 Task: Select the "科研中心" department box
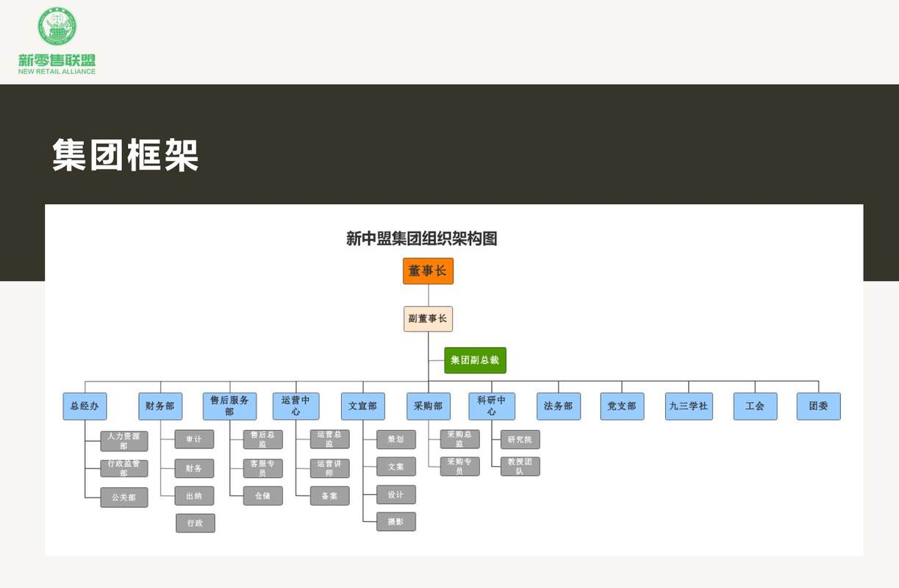tap(492, 406)
